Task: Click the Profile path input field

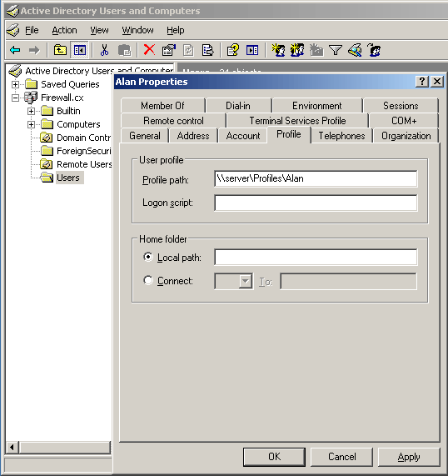Action: [316, 178]
